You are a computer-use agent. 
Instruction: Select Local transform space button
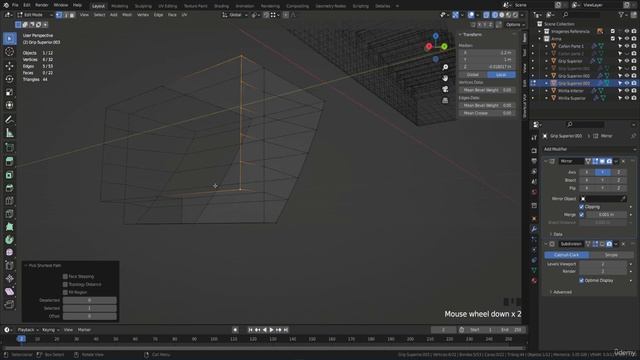click(x=501, y=75)
